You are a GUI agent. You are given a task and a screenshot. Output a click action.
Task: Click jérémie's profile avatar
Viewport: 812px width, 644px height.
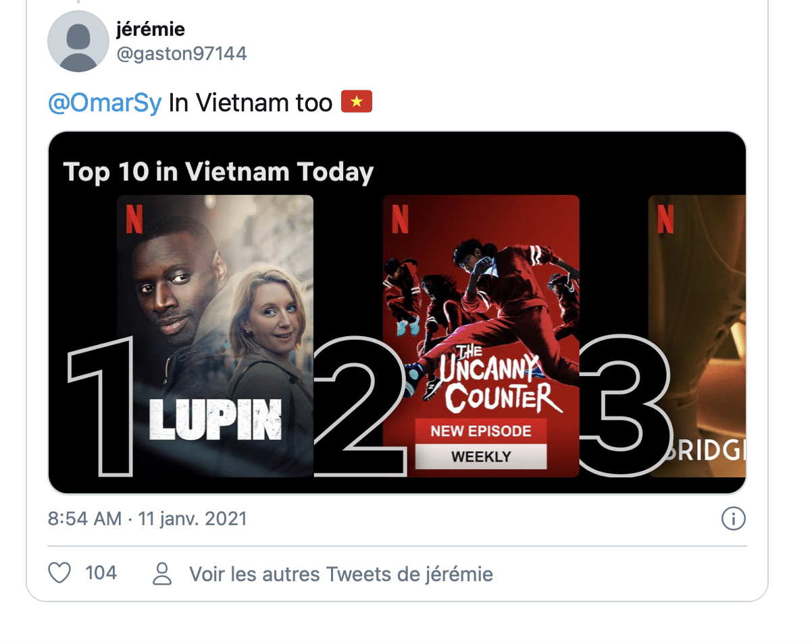point(78,41)
